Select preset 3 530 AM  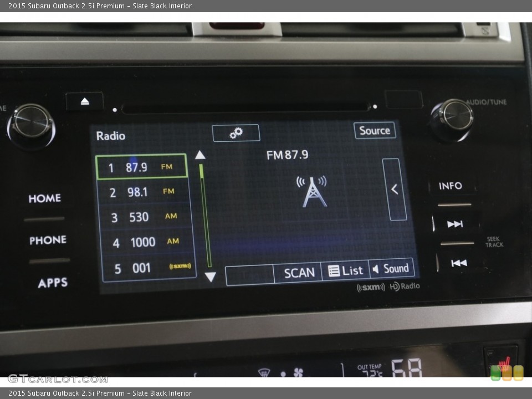pos(146,217)
